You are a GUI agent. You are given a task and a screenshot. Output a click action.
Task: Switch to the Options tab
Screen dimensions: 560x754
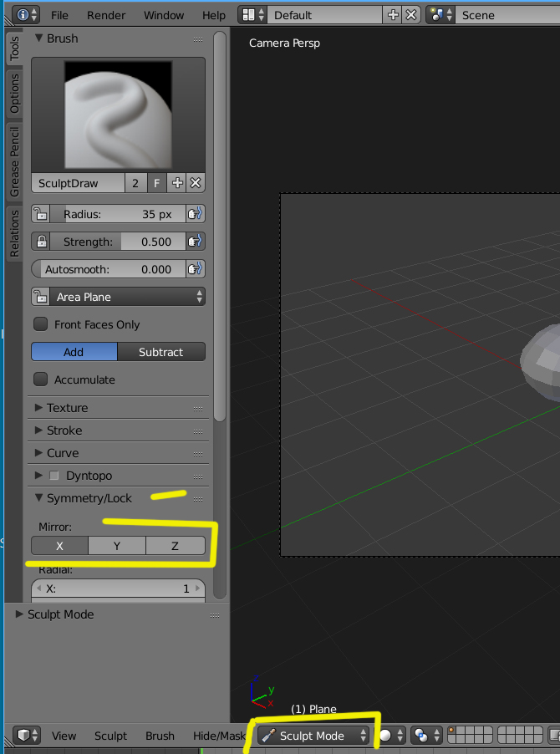point(14,94)
